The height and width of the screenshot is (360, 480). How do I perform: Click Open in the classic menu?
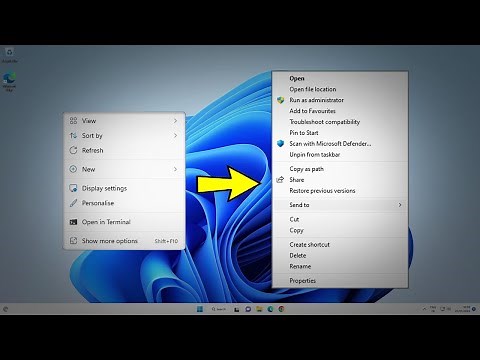(340, 78)
